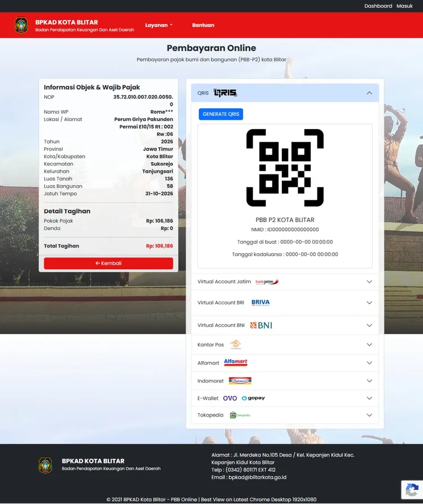Click the GENERATE QRIS button
Screen dimensions: 423x504
pos(221,114)
